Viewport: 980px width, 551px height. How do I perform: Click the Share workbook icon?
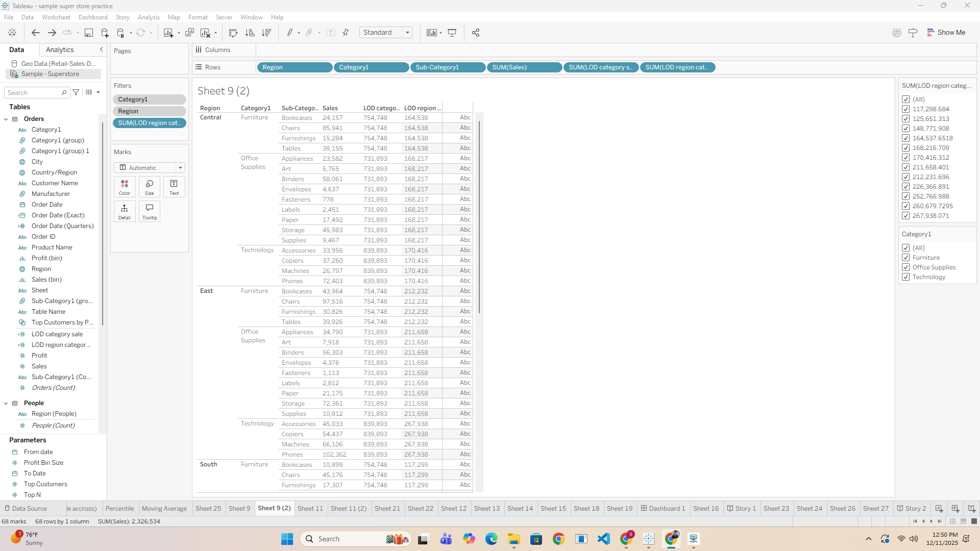point(476,33)
